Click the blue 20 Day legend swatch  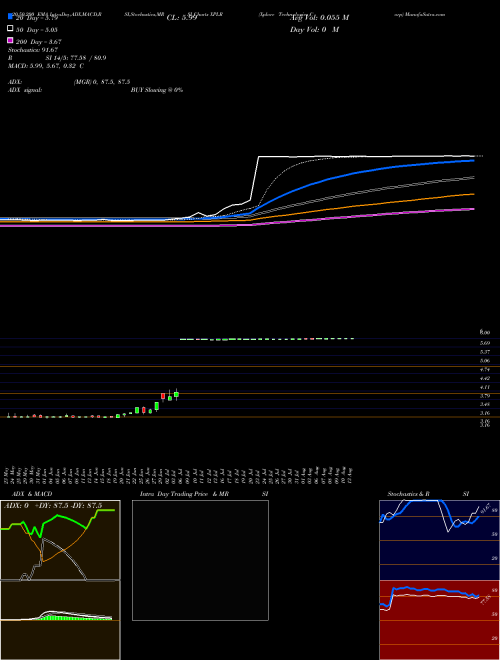[x=10, y=17]
